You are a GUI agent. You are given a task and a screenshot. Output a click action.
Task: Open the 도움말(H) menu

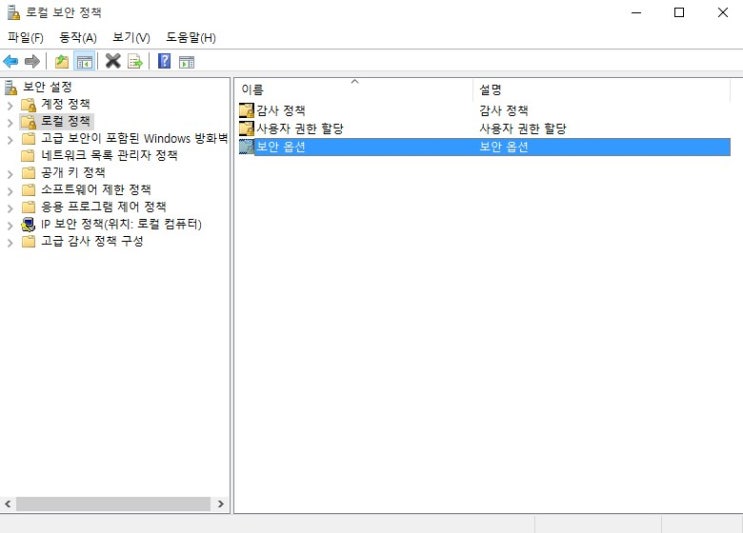point(191,37)
